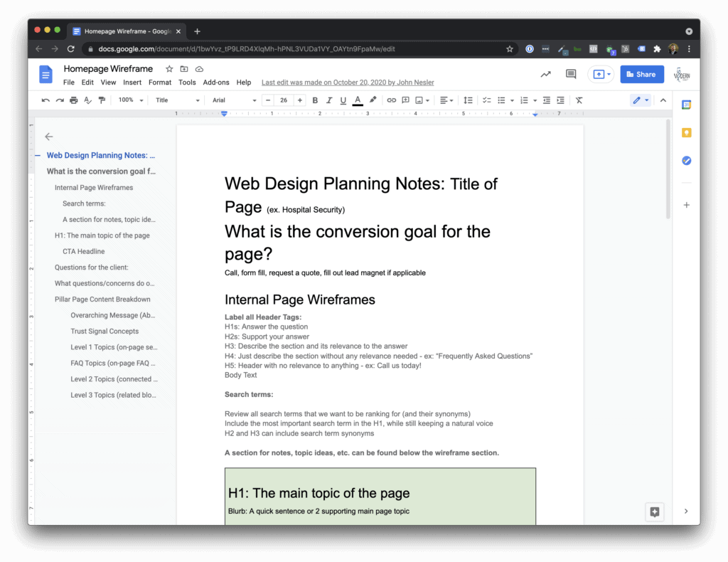Select the Print icon in the toolbar
Viewport: 728px width, 562px height.
pyautogui.click(x=73, y=100)
